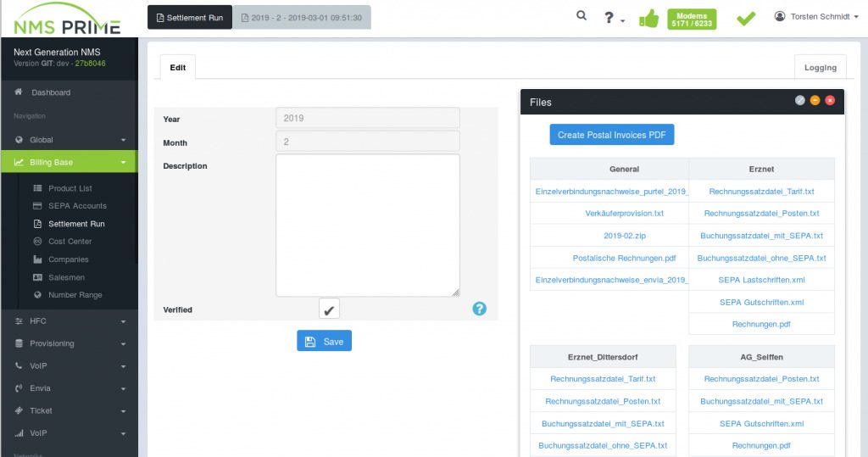Image resolution: width=868 pixels, height=457 pixels.
Task: Click the green checkmark status icon
Action: click(x=746, y=19)
